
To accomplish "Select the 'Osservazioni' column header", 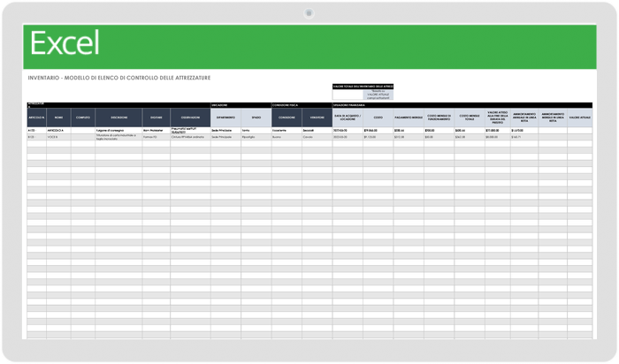I will coord(190,118).
